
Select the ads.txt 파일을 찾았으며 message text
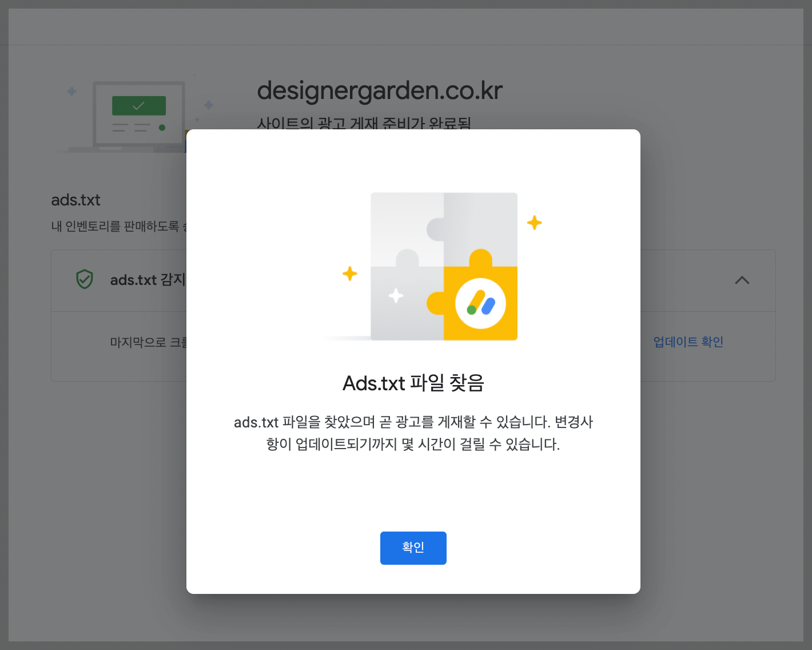pyautogui.click(x=413, y=433)
